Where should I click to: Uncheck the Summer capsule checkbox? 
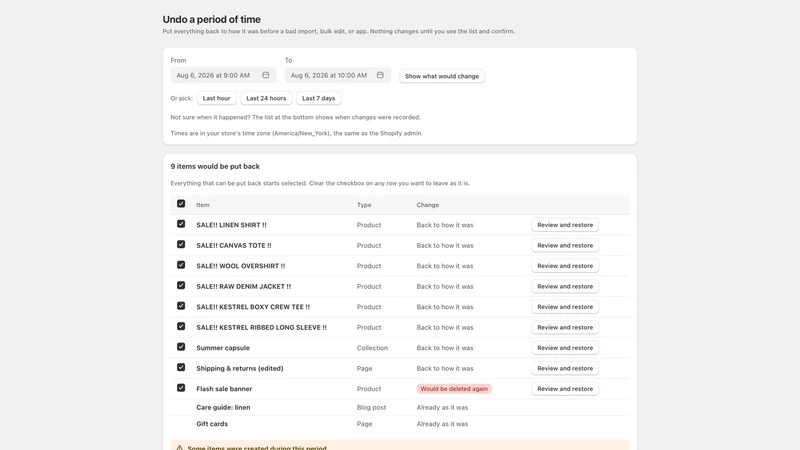pyautogui.click(x=181, y=346)
